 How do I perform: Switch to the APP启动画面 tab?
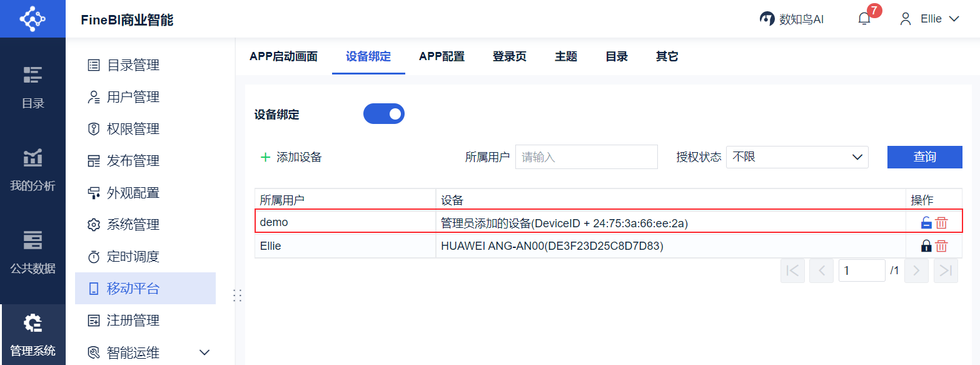click(x=283, y=56)
